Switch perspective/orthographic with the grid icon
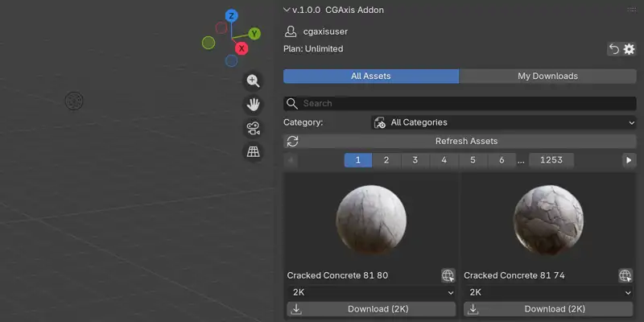The height and width of the screenshot is (322, 644). [254, 151]
